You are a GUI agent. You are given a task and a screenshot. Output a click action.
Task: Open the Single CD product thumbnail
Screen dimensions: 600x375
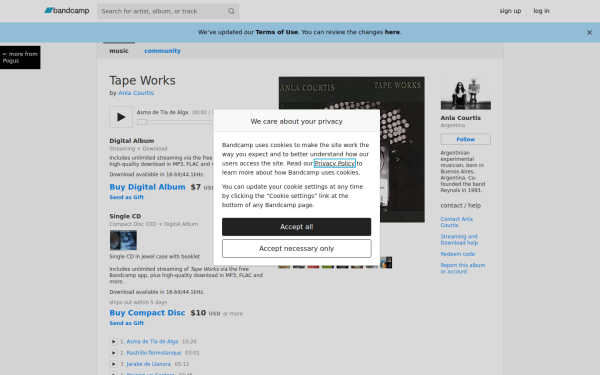tap(123, 240)
